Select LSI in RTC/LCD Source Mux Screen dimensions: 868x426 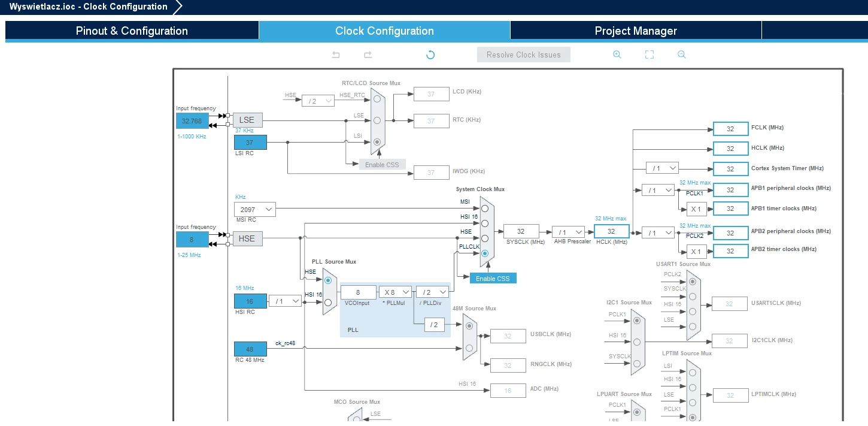[377, 142]
